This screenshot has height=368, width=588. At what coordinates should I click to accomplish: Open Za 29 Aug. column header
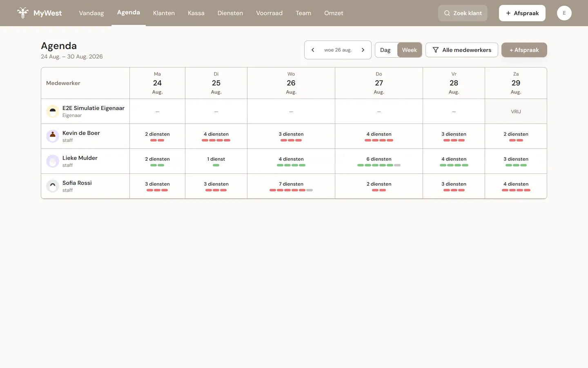coord(516,83)
